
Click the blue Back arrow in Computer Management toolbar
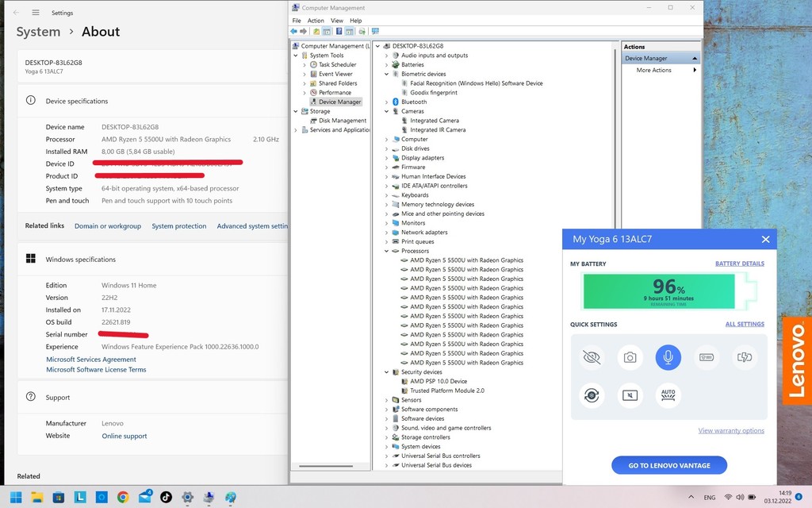294,32
